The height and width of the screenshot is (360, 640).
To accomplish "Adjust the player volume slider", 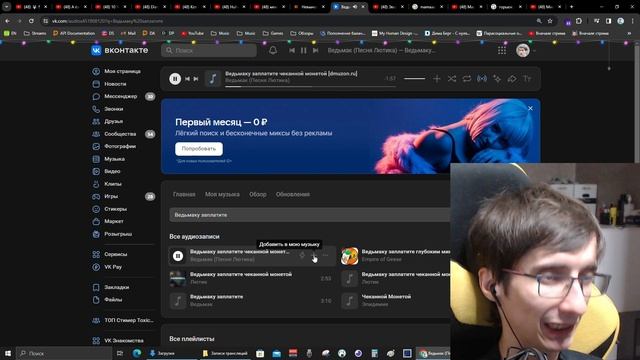I will (x=414, y=79).
